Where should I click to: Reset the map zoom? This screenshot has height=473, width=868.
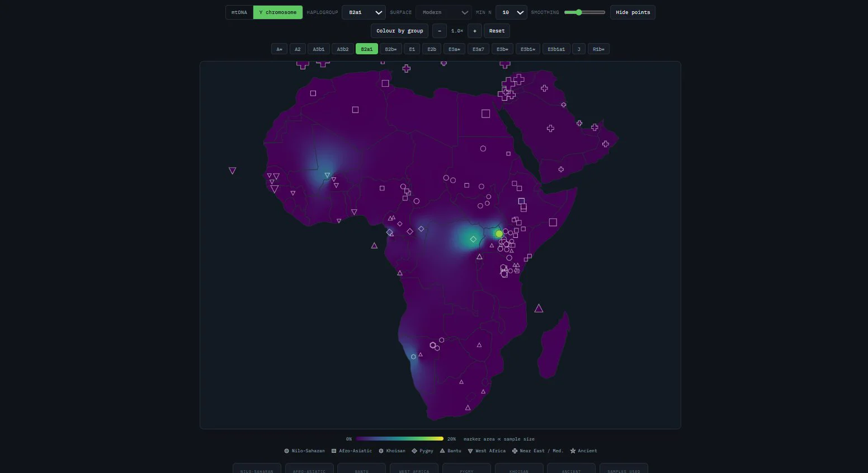point(497,31)
